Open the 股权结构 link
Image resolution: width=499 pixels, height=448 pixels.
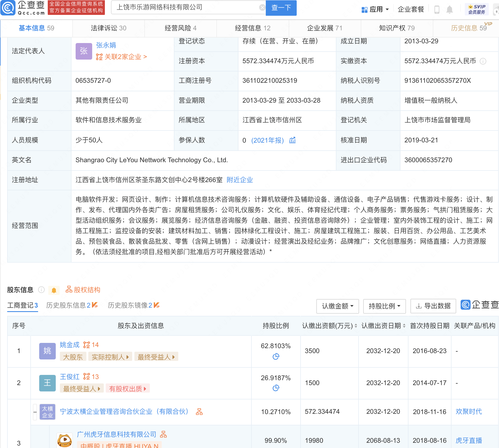click(83, 290)
